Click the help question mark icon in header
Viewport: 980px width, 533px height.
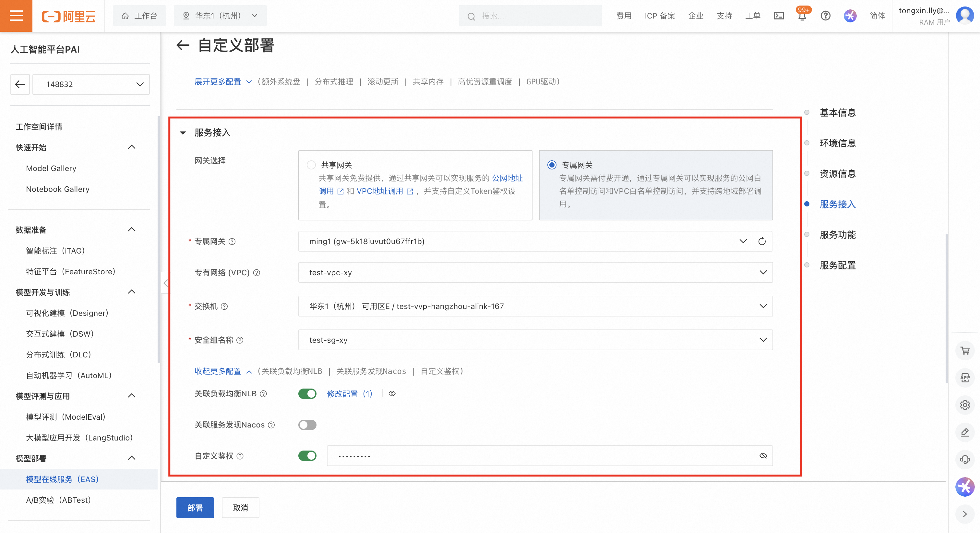point(825,16)
